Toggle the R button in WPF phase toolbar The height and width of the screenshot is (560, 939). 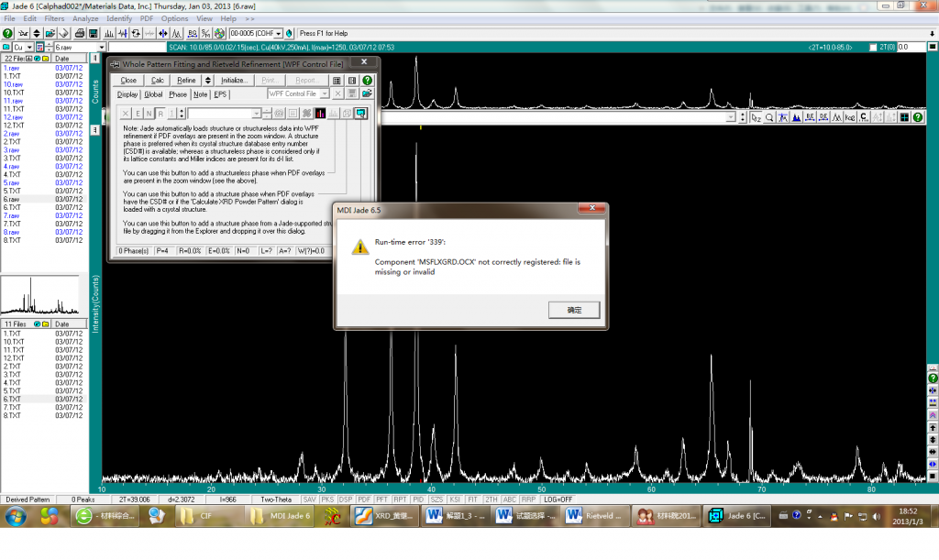coord(160,114)
